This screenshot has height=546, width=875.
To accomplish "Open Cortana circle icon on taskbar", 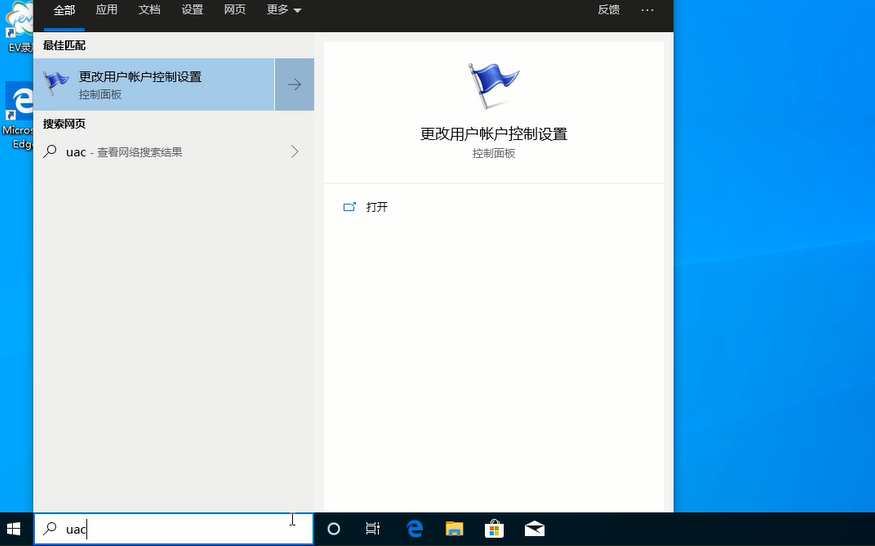I will (x=334, y=529).
